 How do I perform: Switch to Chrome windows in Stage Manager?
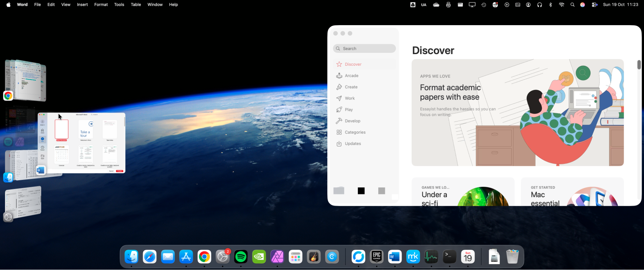pyautogui.click(x=25, y=81)
